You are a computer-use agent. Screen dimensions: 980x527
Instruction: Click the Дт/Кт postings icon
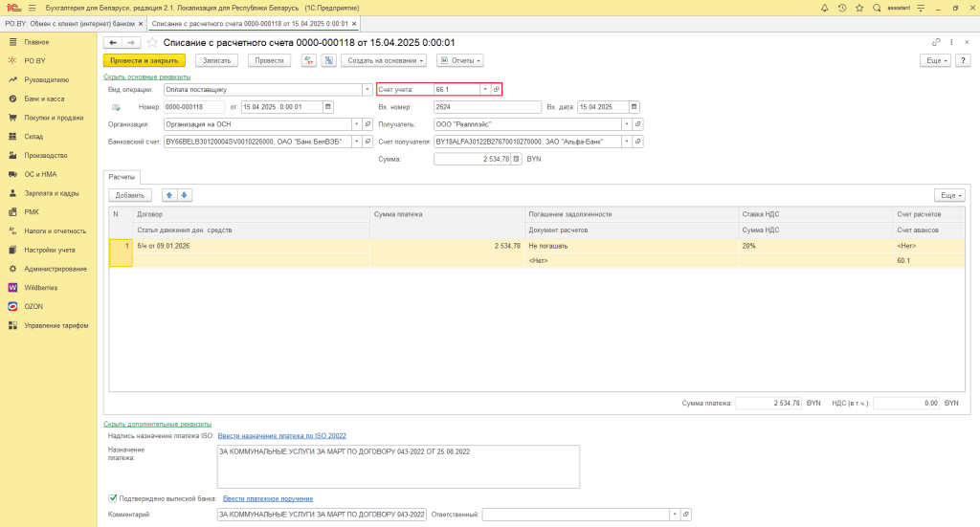pyautogui.click(x=308, y=60)
